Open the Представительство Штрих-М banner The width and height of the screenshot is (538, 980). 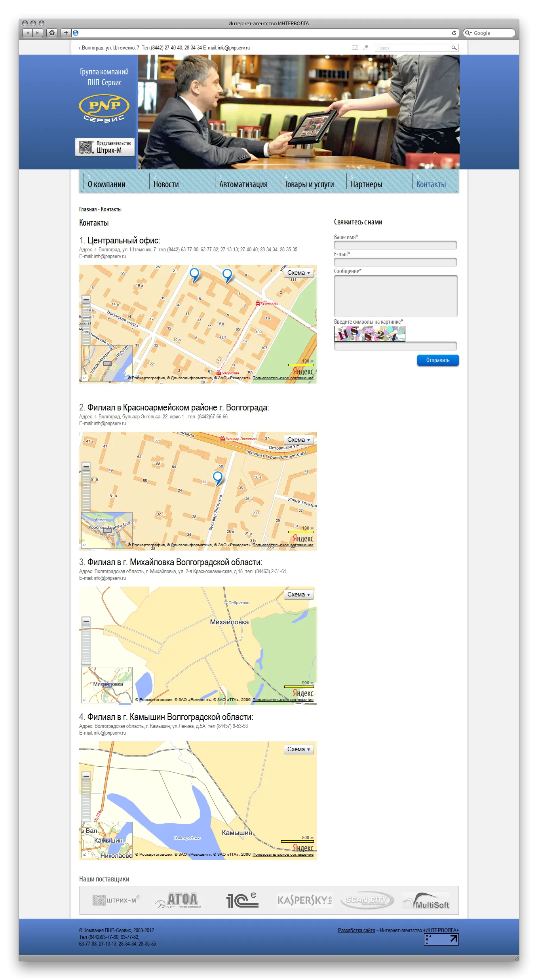coord(105,147)
